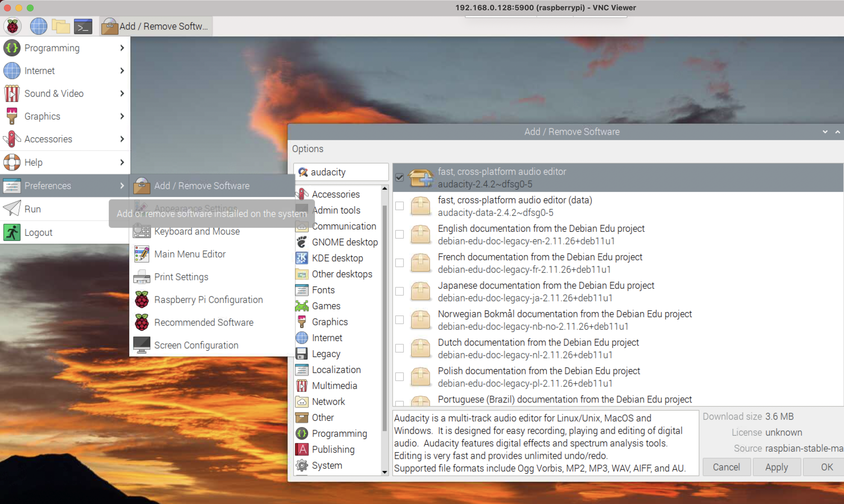Image resolution: width=844 pixels, height=504 pixels.
Task: Expand the Help submenu arrow
Action: pyautogui.click(x=122, y=162)
